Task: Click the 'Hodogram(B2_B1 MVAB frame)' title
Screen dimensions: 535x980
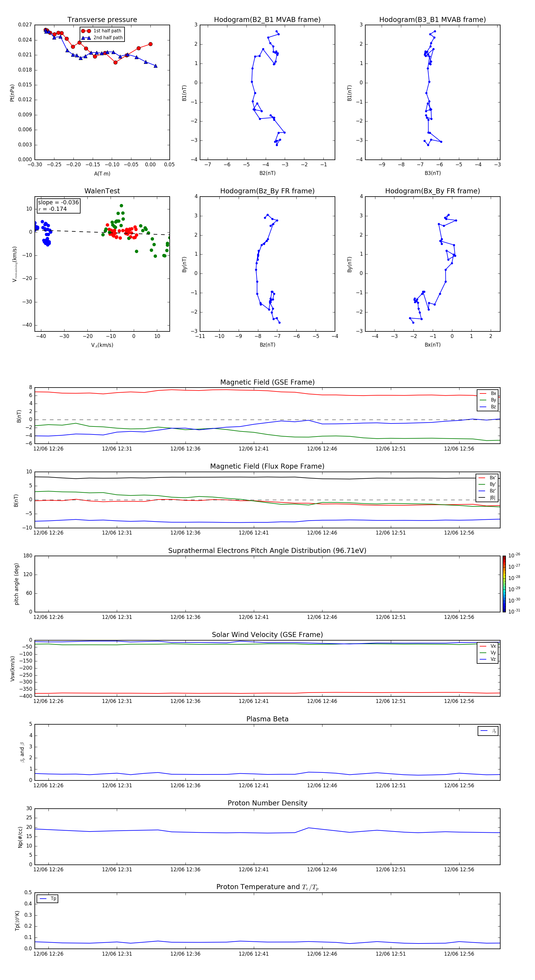Action: coord(267,20)
